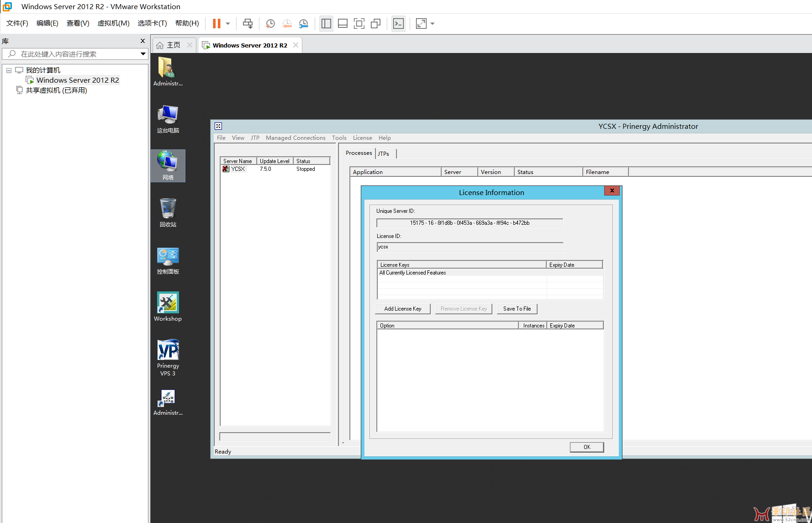Open the Managed Connections menu
Screen dimensions: 812x523
tap(295, 137)
